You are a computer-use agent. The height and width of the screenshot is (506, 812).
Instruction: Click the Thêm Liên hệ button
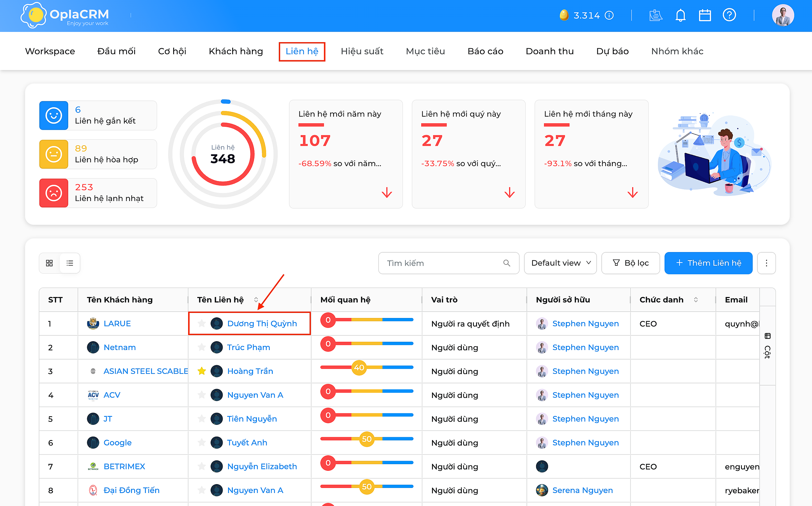pos(708,263)
